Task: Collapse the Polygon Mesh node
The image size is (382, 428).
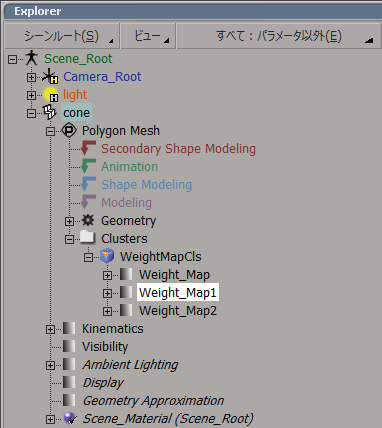Action: [50, 132]
